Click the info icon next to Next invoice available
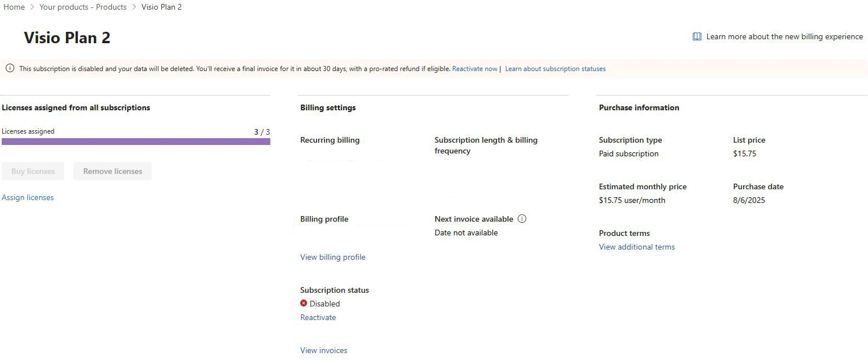 522,219
